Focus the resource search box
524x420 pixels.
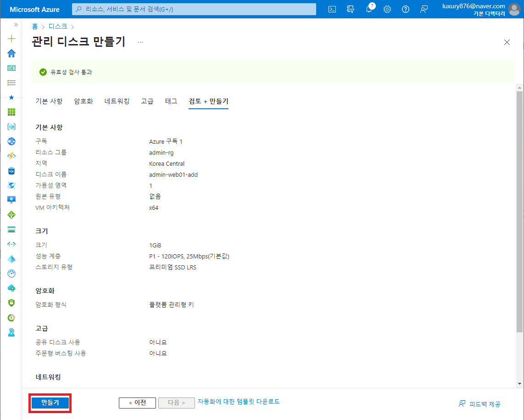point(194,9)
